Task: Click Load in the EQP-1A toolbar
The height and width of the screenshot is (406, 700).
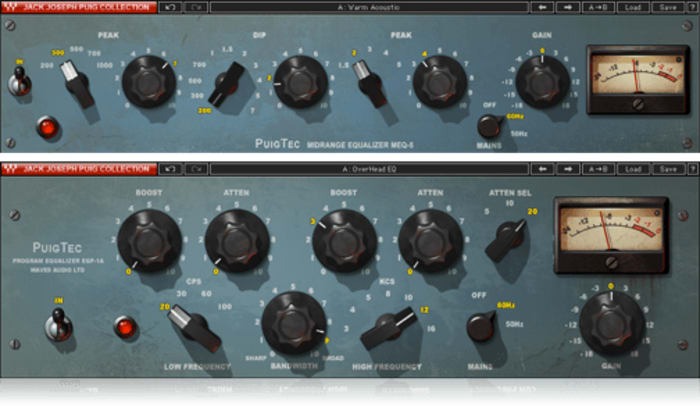Action: pos(633,169)
